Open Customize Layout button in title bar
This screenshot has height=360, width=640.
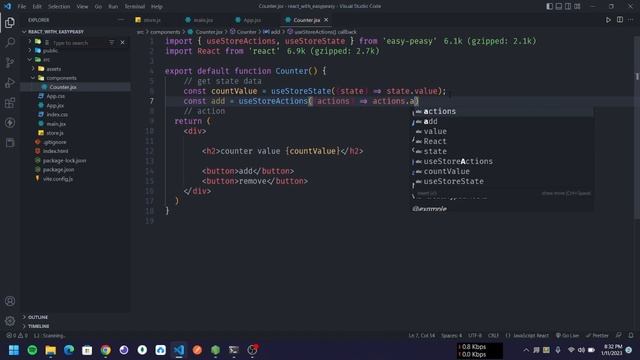point(577,6)
